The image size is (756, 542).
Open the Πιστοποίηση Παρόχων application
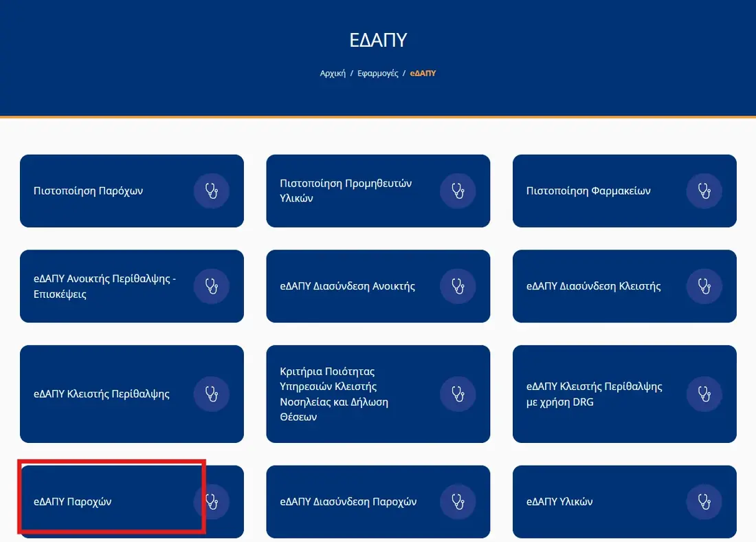tap(132, 191)
